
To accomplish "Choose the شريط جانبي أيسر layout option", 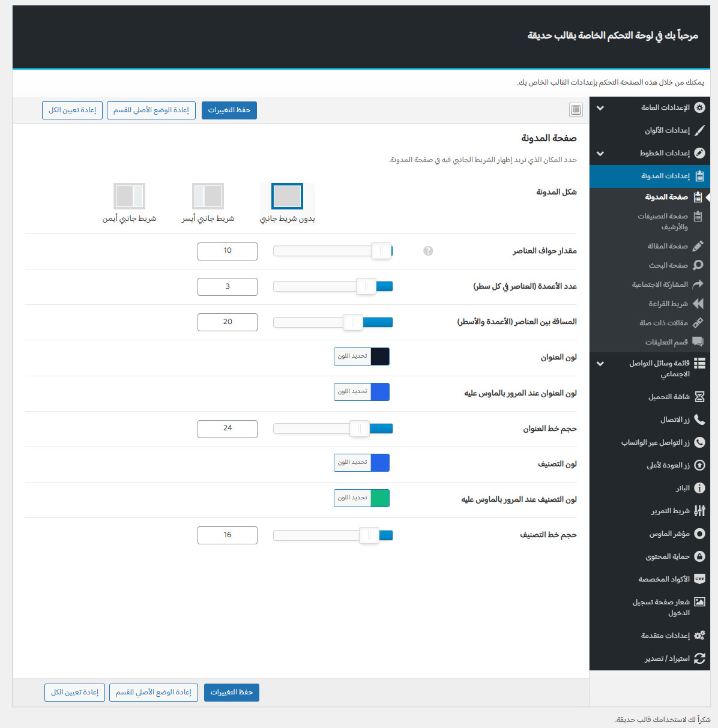I will click(x=208, y=196).
